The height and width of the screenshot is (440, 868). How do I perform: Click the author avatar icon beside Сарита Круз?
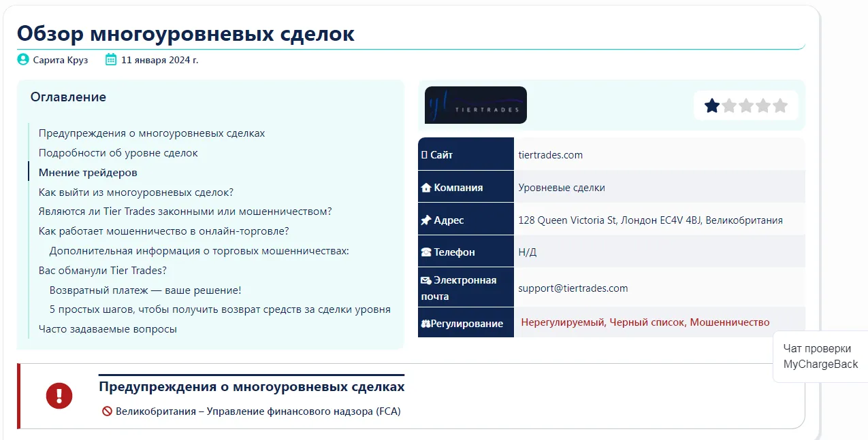point(23,60)
